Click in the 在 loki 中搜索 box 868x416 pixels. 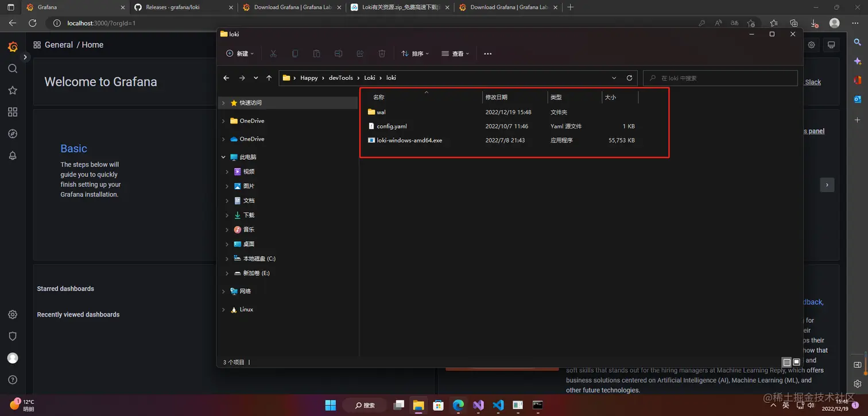coord(720,78)
